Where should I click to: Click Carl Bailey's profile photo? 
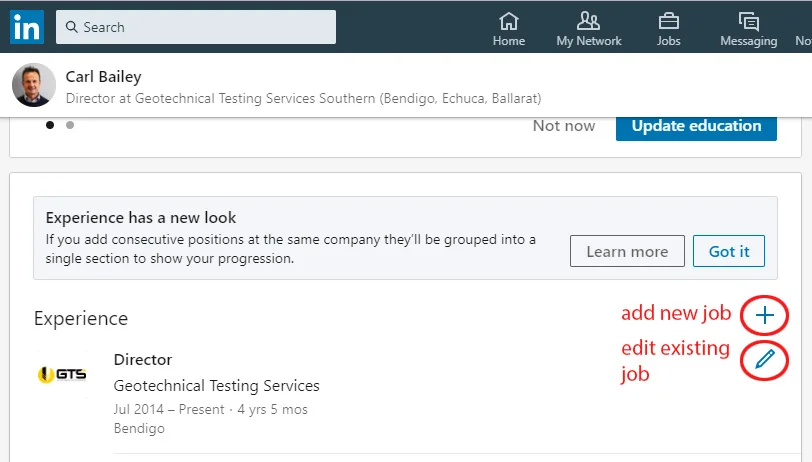coord(34,85)
